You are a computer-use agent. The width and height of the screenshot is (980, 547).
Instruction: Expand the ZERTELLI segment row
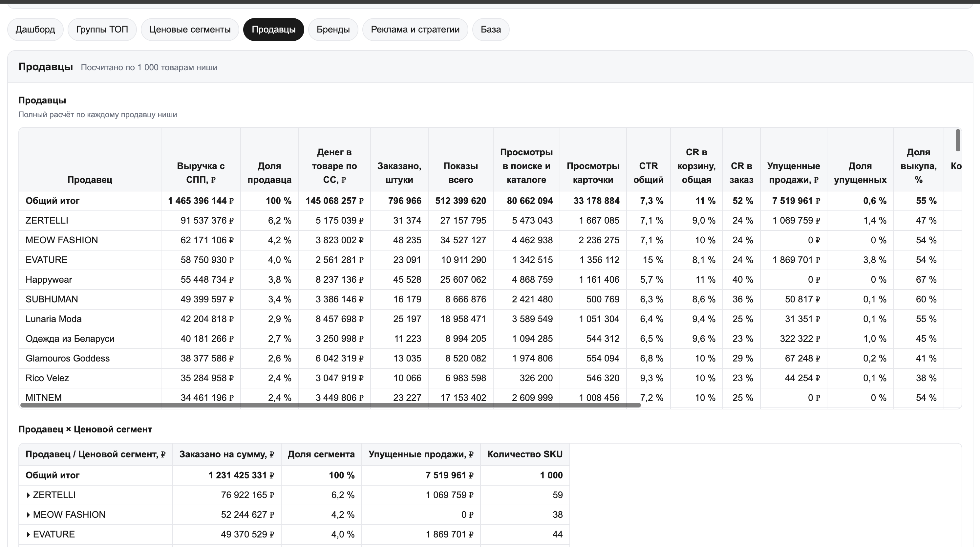point(29,495)
